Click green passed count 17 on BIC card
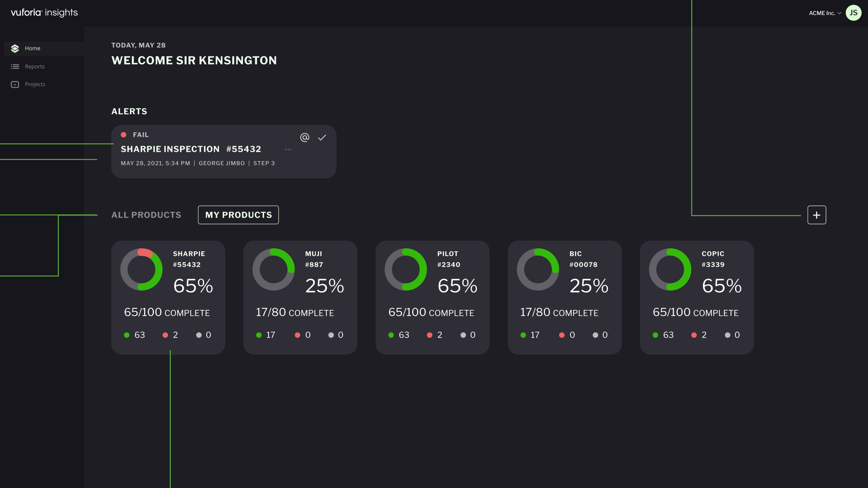 point(530,335)
